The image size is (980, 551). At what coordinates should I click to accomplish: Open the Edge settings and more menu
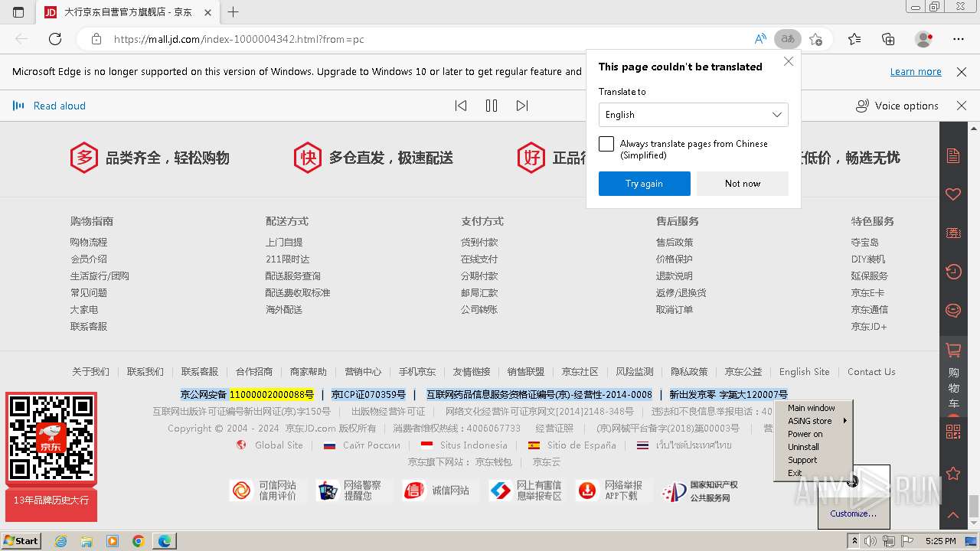click(959, 39)
